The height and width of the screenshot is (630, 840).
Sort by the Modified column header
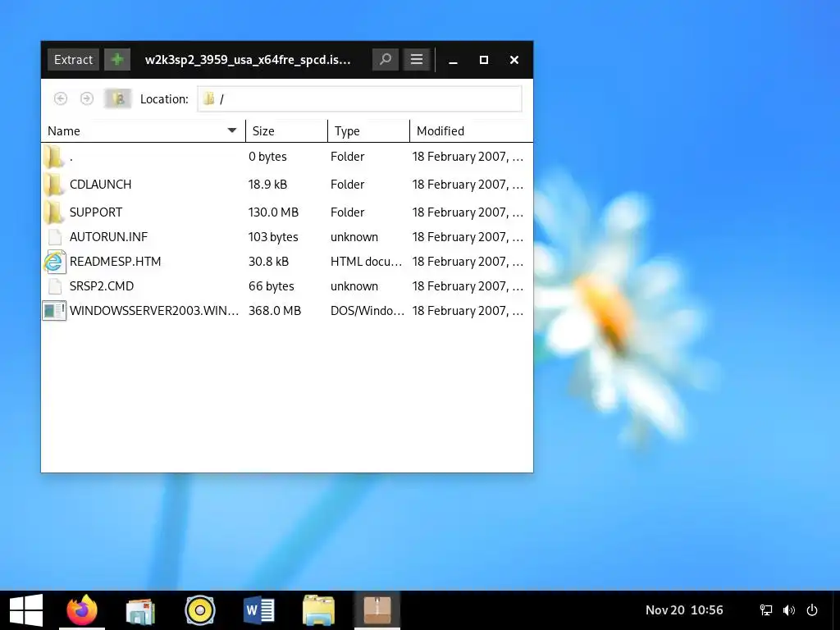[x=472, y=130]
